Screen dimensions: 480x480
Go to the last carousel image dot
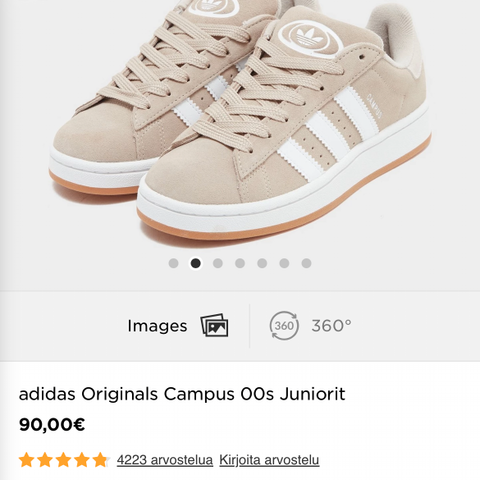[x=306, y=263]
